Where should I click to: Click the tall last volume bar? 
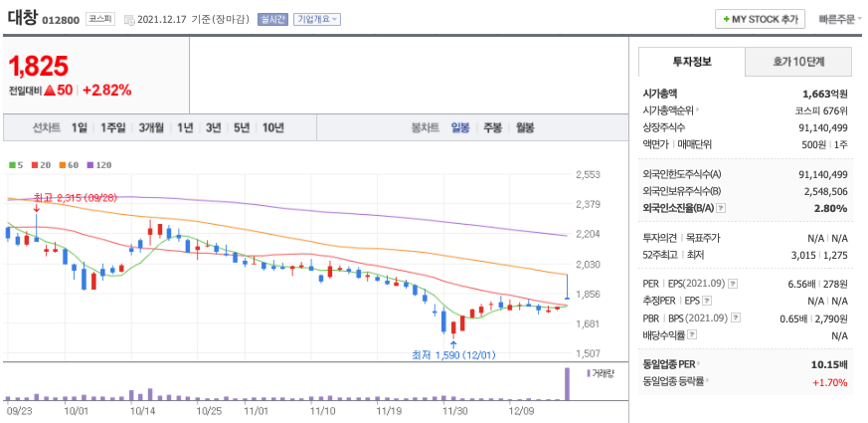click(567, 383)
